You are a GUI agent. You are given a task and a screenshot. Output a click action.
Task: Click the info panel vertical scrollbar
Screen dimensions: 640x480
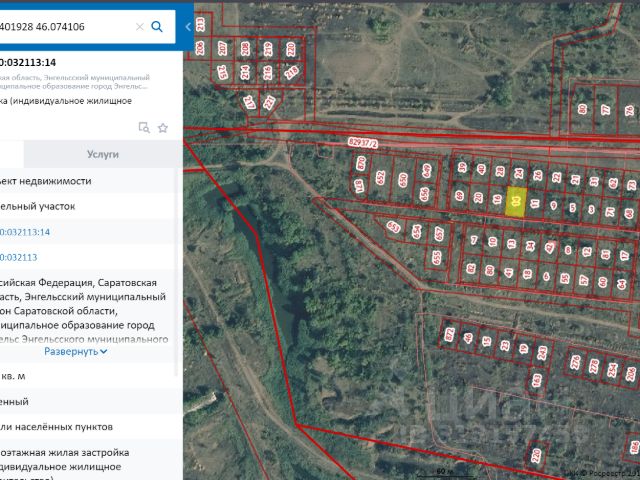coord(177,271)
